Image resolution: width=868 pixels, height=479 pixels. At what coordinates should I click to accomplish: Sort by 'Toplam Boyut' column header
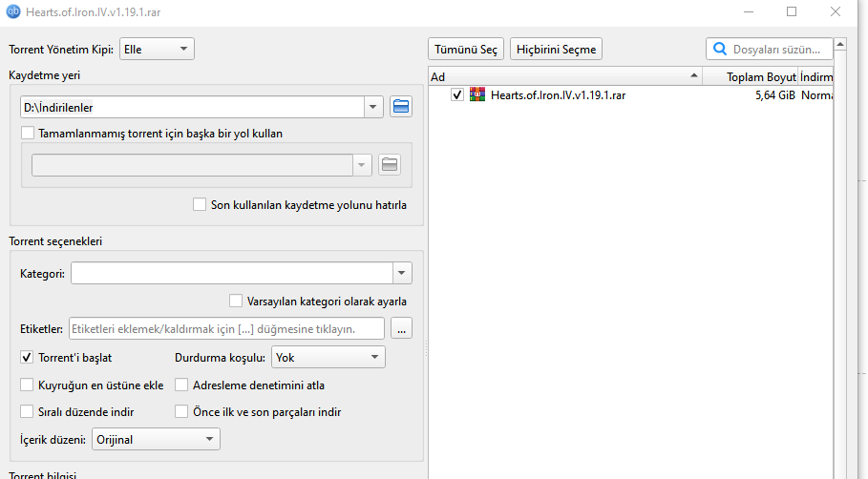click(751, 76)
